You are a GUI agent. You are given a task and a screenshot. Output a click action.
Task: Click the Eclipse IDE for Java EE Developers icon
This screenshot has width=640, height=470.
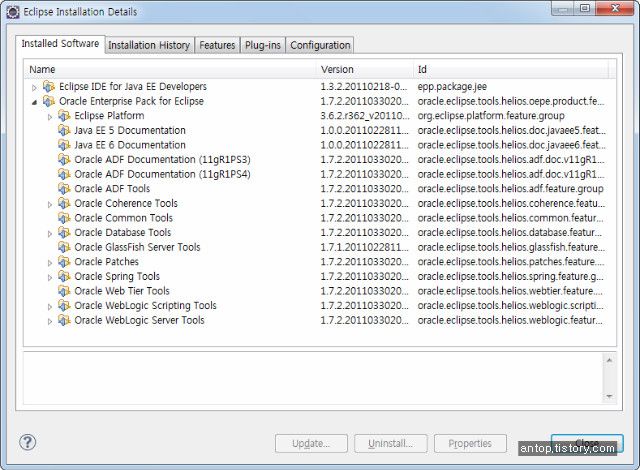tap(49, 86)
